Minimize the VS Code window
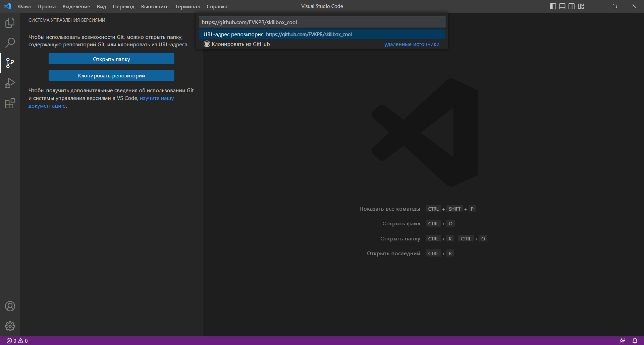The image size is (644, 345). pos(596,6)
